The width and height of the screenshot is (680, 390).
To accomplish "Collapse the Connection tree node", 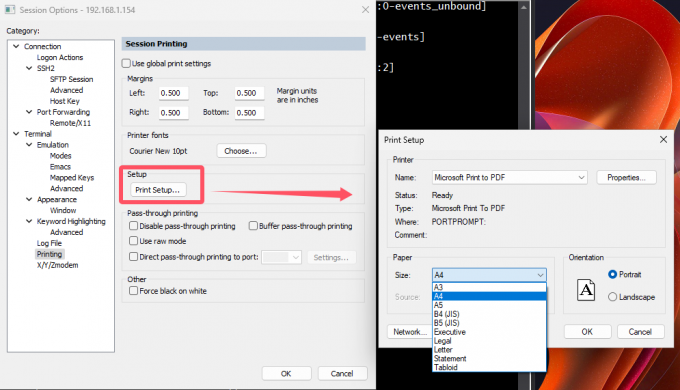I will coord(16,46).
